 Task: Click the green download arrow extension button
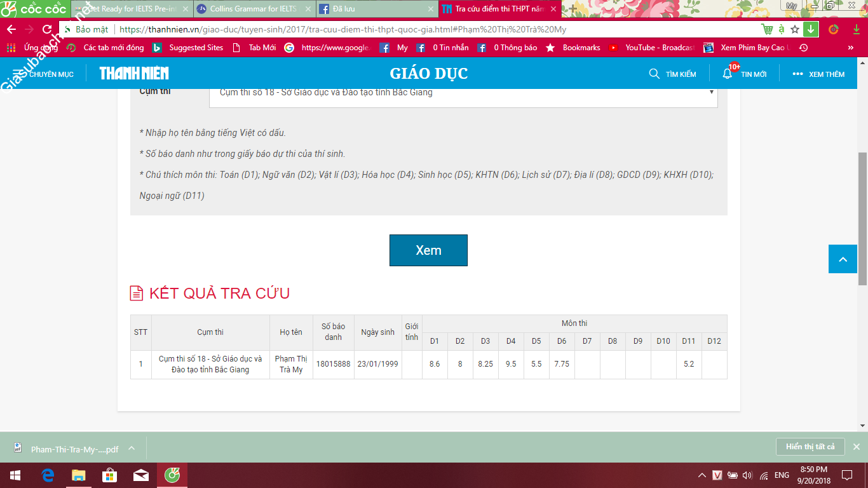[810, 29]
